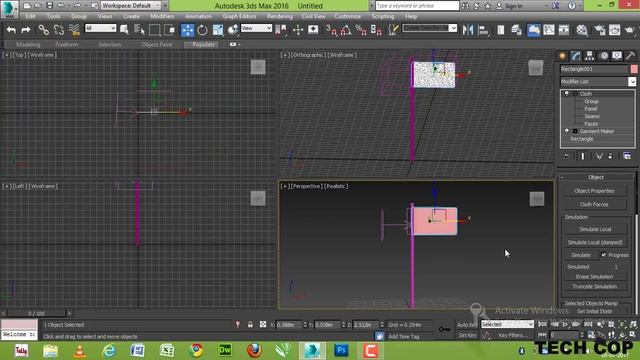The height and width of the screenshot is (360, 640).
Task: Activate the Select and Scale tool
Action: coord(218,30)
